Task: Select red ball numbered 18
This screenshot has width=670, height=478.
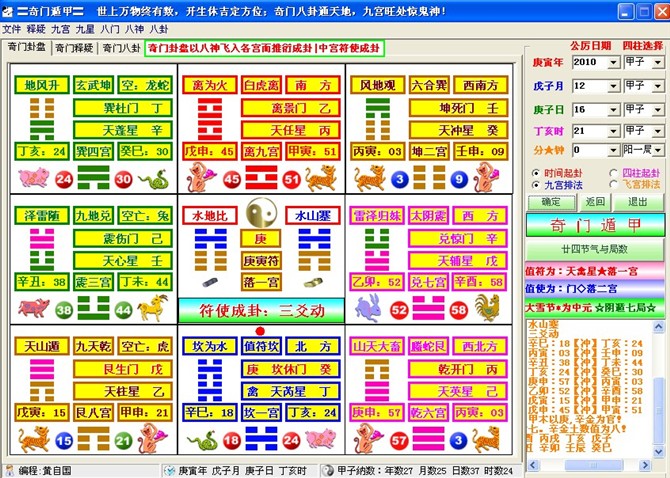Action: pos(232,441)
